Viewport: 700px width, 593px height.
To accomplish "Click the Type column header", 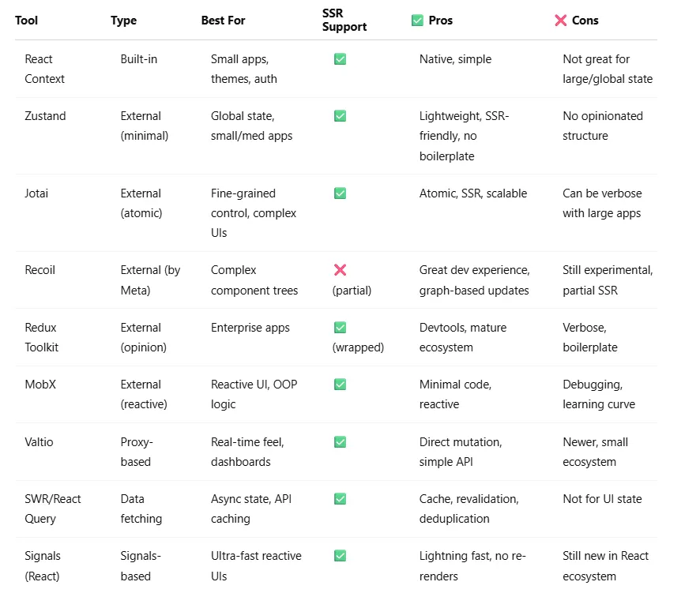I will pos(124,21).
